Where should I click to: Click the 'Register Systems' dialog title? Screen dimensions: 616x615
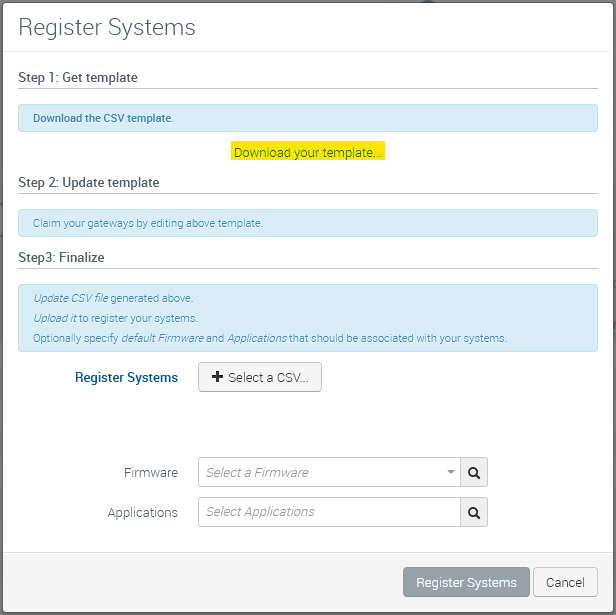[107, 27]
